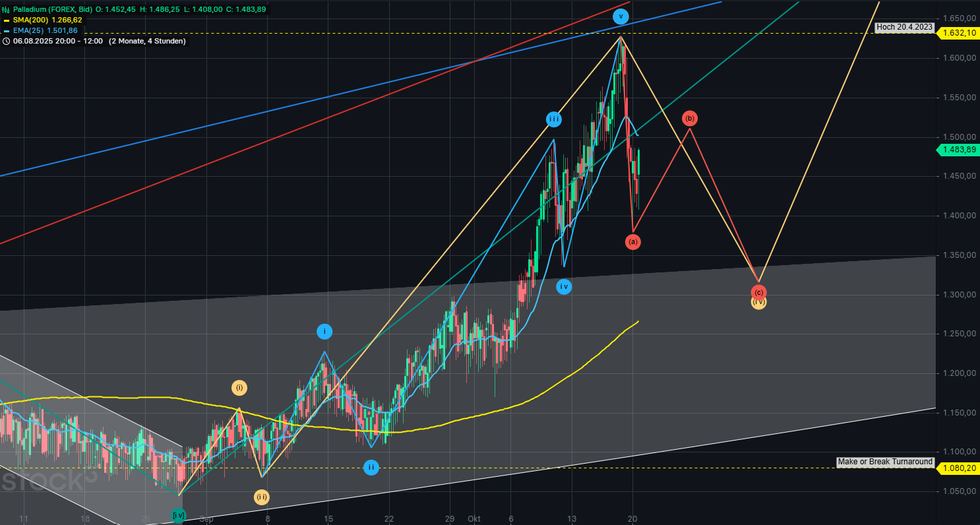Viewport: 980px width, 525px height.
Task: Click the Palladium (FOREX, Bid) title
Action: click(53, 10)
